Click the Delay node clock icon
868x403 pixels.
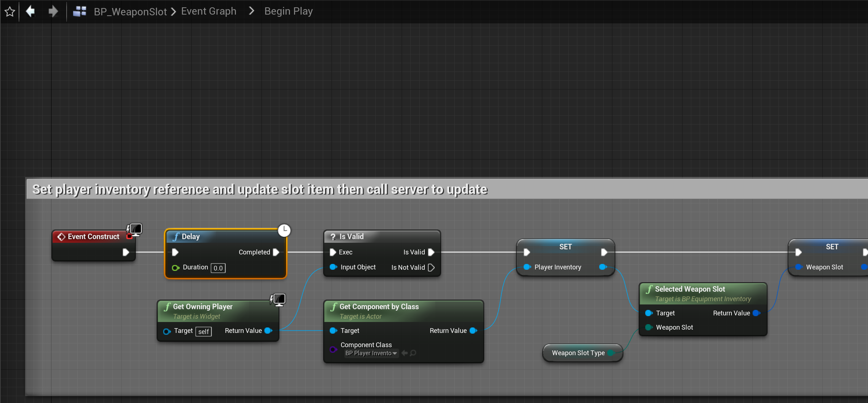(284, 230)
